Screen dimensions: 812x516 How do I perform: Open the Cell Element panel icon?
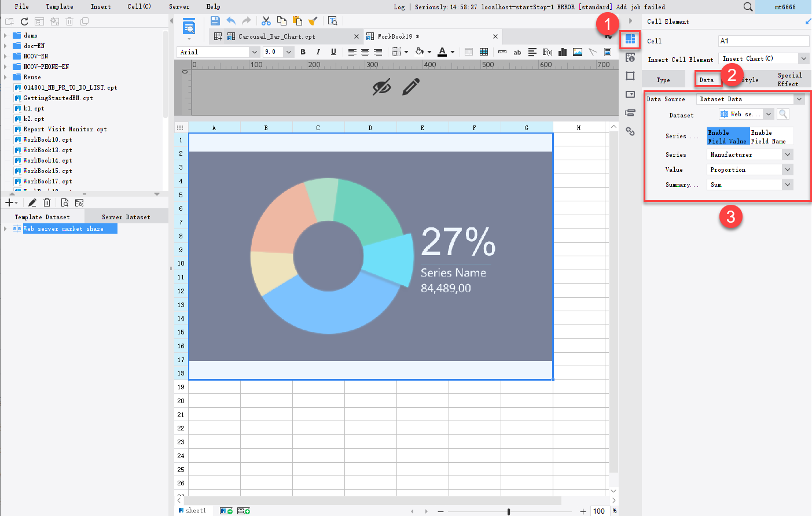pos(630,39)
